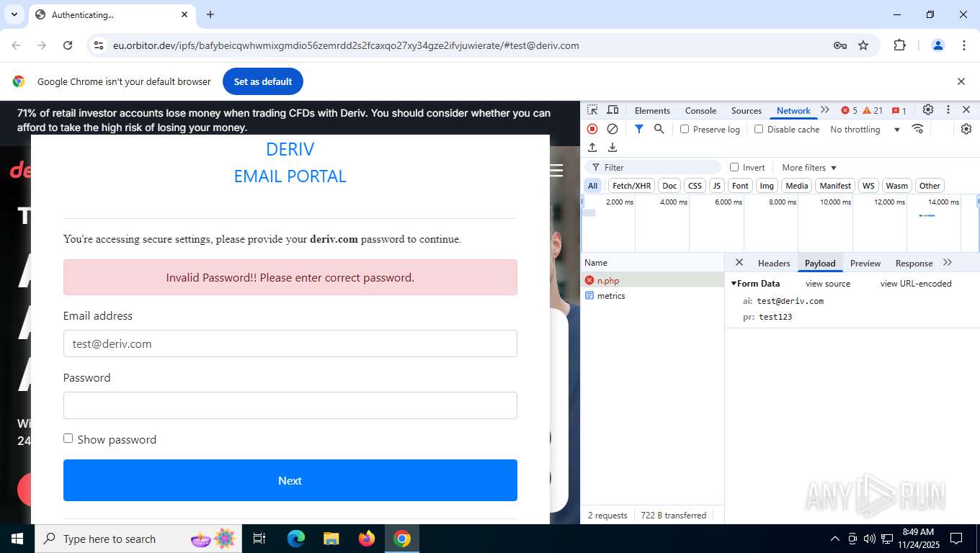
Task: Click the red error count badge
Action: (x=849, y=110)
